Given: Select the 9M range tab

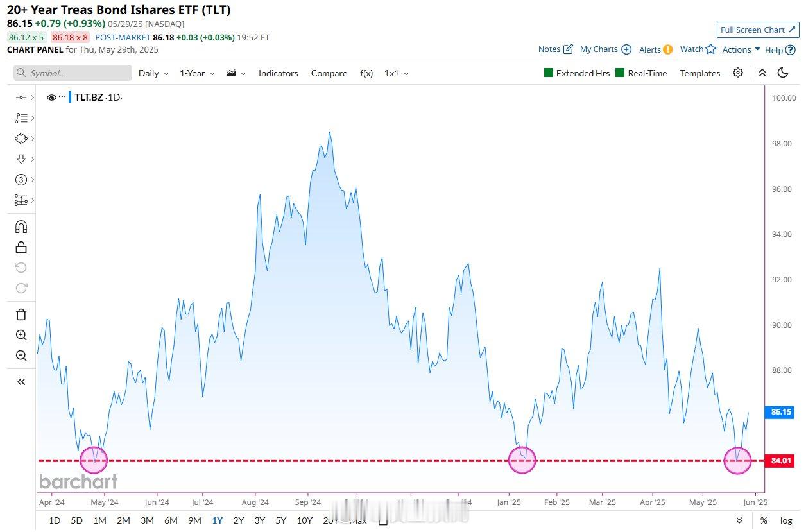Looking at the screenshot, I should [194, 520].
